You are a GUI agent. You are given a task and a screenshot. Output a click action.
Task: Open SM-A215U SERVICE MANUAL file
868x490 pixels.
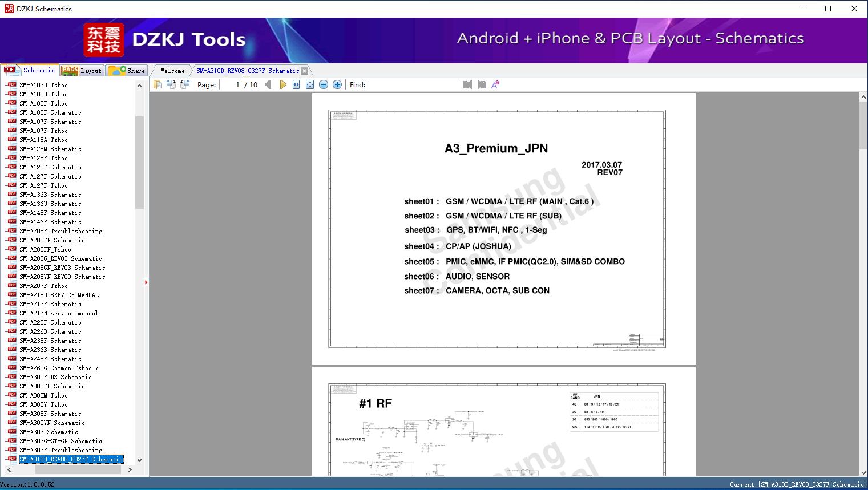[59, 295]
